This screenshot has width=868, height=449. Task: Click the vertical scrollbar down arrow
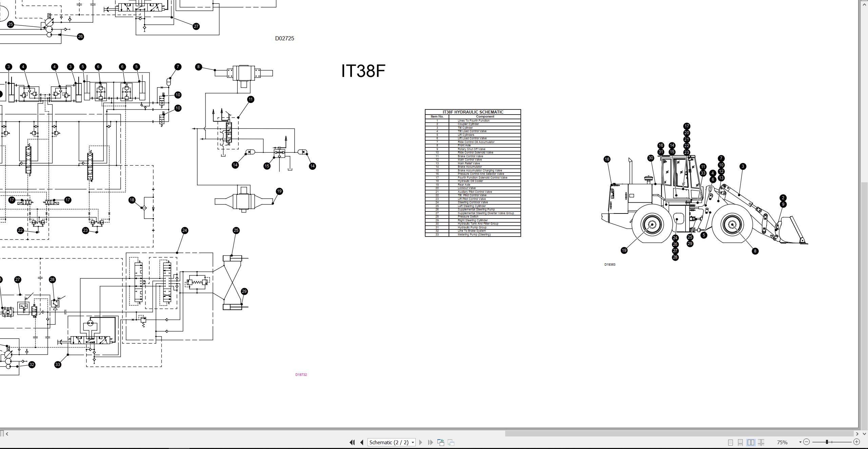(864, 434)
